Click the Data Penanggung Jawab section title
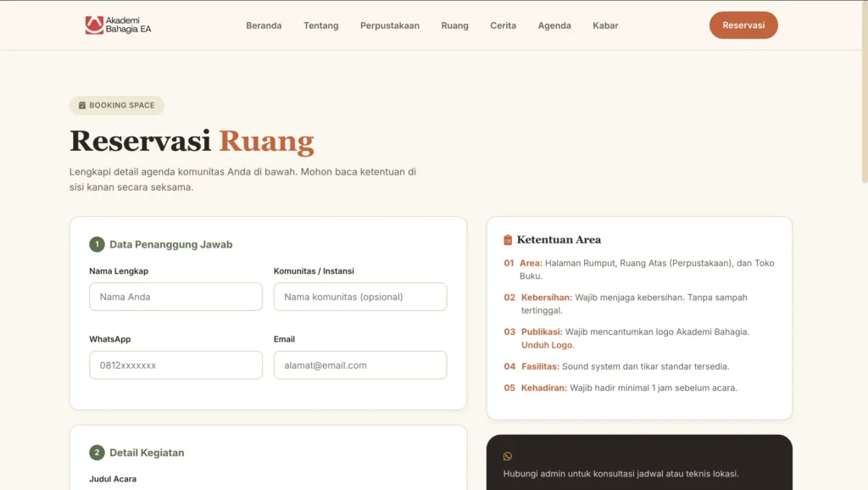The height and width of the screenshot is (490, 868). point(171,244)
